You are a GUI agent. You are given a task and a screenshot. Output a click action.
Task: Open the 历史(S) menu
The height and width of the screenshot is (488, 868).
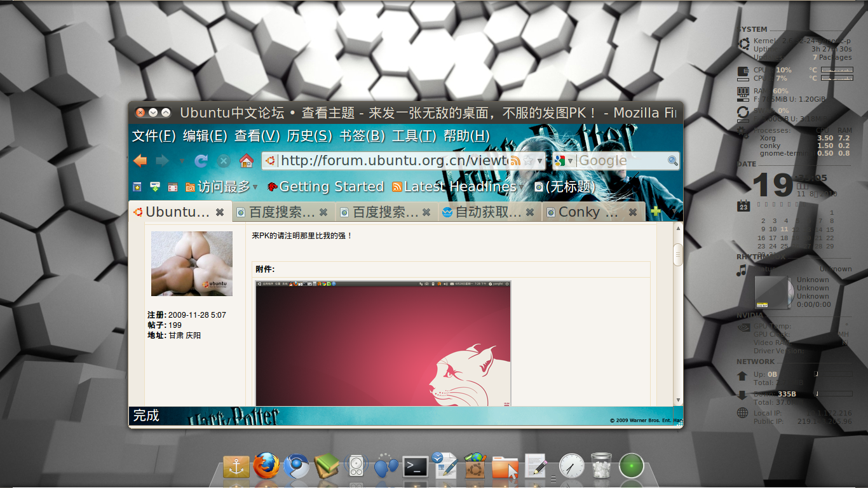[x=309, y=135]
